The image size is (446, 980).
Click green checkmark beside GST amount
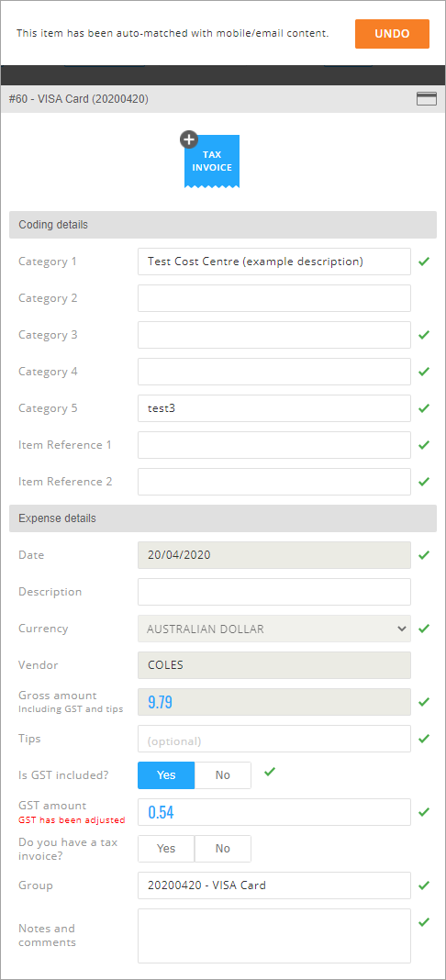click(424, 812)
